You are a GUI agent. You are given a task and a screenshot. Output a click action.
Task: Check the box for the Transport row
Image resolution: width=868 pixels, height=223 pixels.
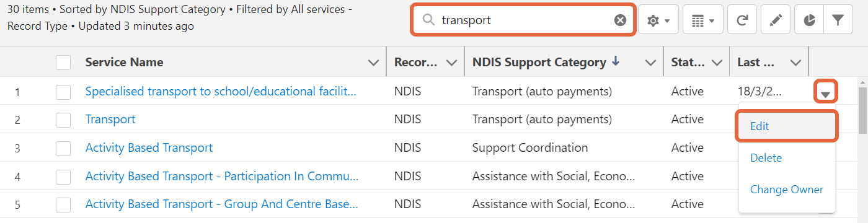(x=63, y=120)
